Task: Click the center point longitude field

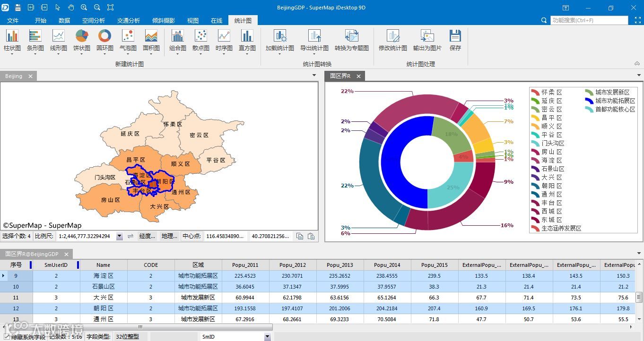Action: [x=226, y=236]
